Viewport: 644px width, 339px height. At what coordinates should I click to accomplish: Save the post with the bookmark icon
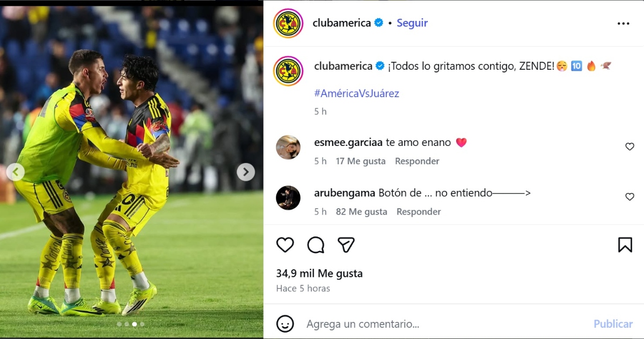point(625,245)
